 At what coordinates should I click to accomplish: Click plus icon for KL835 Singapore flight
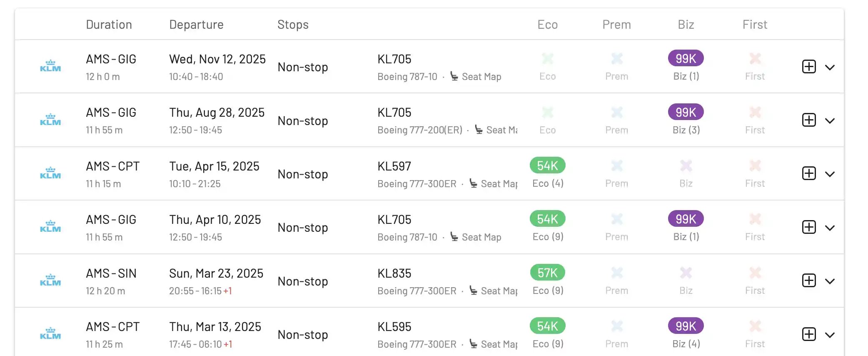click(808, 281)
